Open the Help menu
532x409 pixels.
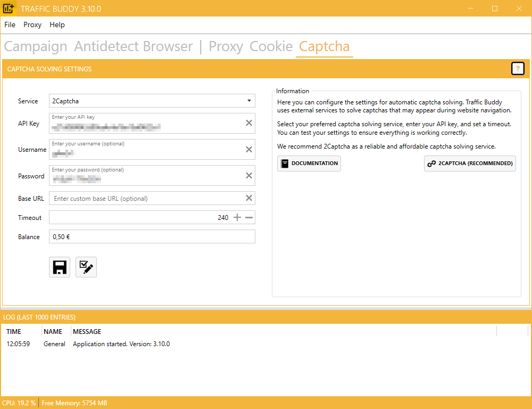point(56,24)
